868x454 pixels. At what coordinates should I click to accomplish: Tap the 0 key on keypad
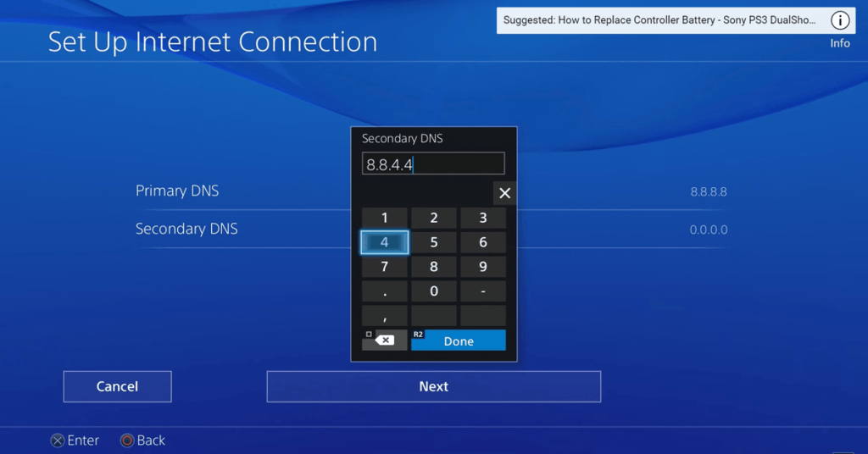pos(434,291)
